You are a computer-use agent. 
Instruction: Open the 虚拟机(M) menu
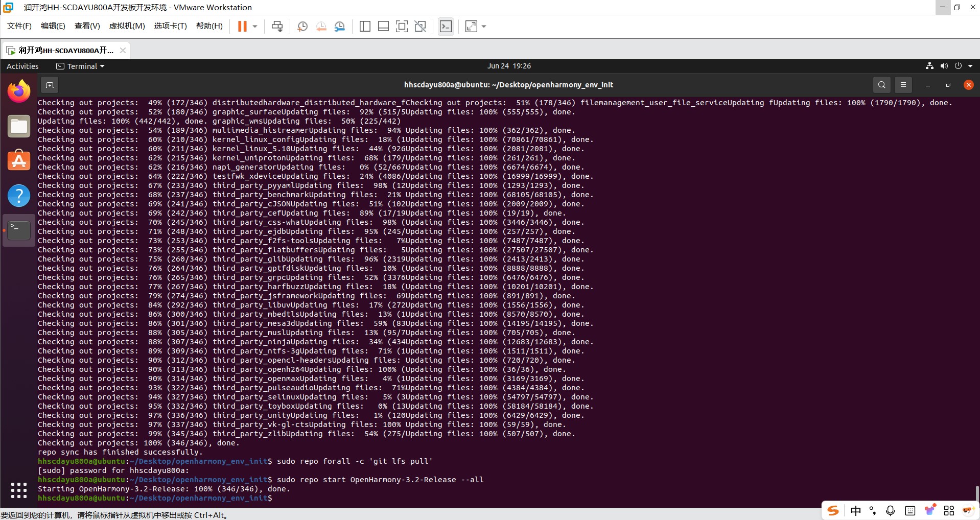click(127, 26)
